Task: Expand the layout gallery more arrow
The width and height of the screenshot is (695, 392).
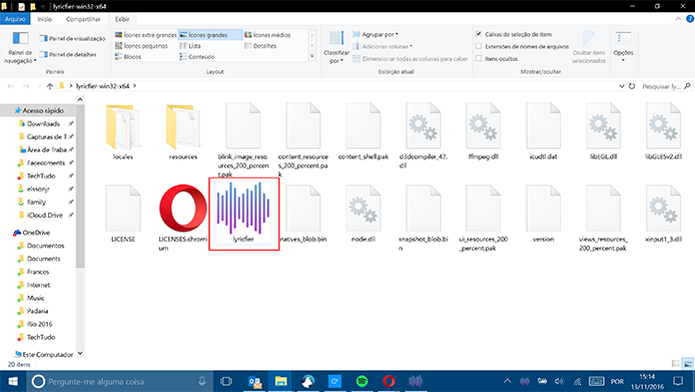Action: click(312, 56)
